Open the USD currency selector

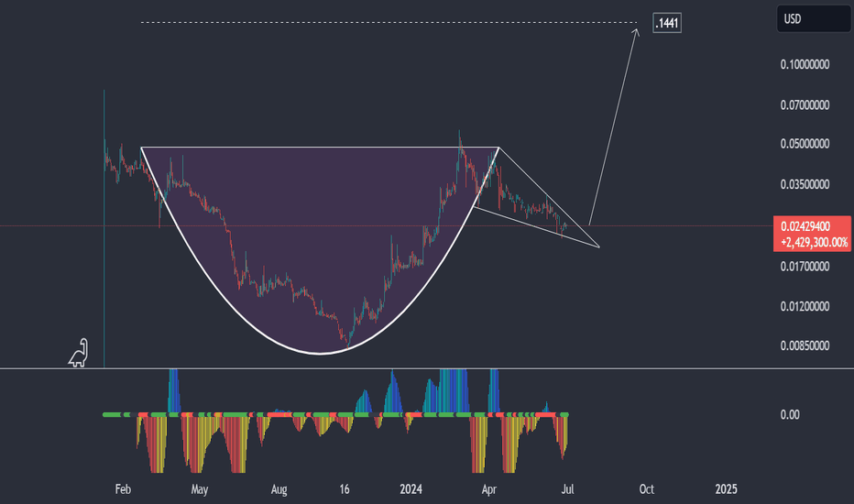(813, 19)
